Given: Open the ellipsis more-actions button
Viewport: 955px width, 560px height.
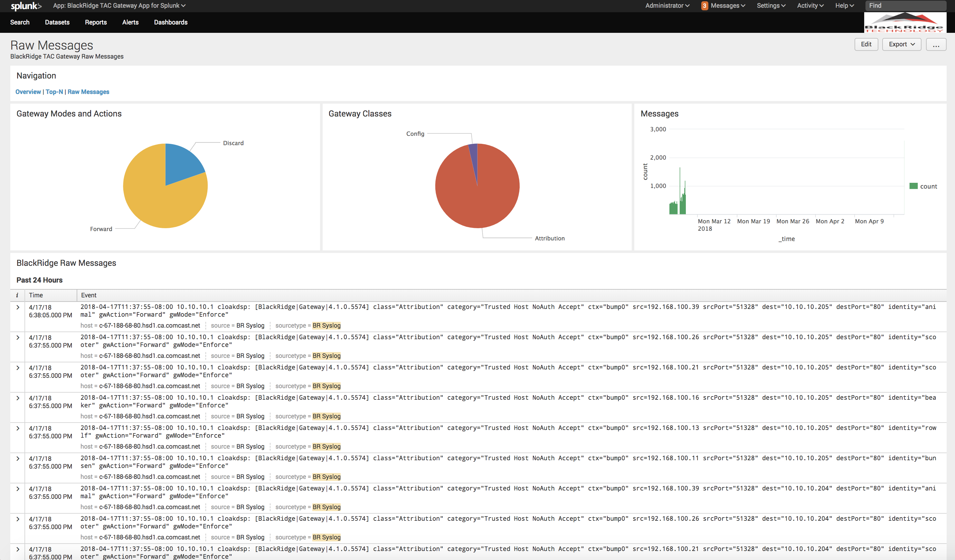Looking at the screenshot, I should (936, 44).
